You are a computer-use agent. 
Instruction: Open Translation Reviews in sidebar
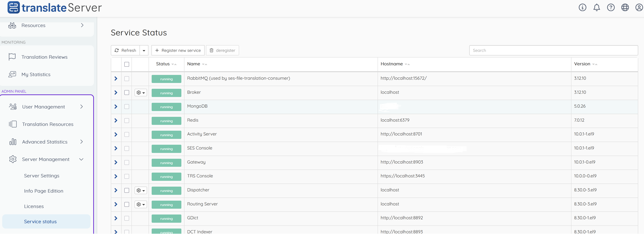(x=45, y=57)
